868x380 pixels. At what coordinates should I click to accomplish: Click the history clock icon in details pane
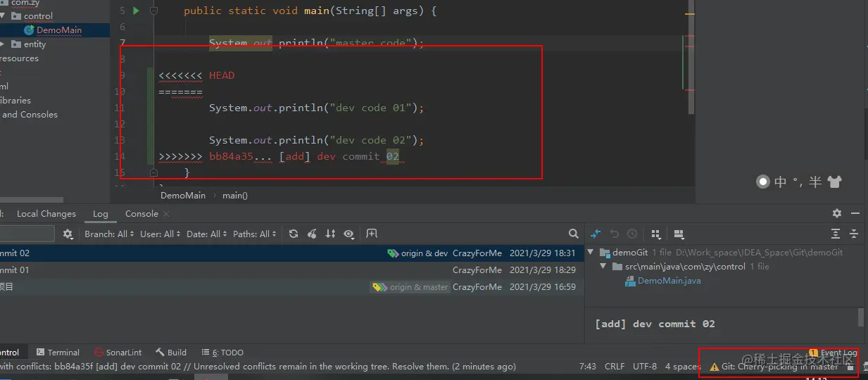(632, 234)
